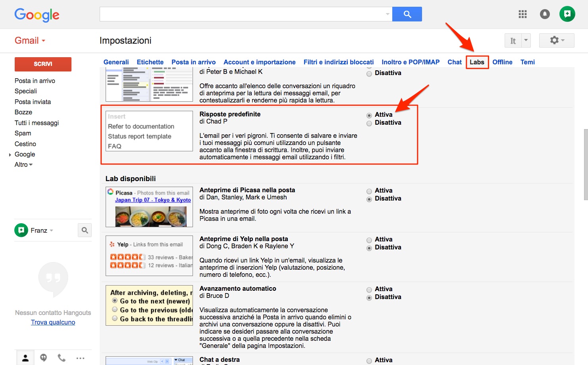Click the Picasa preview thumbnail
The width and height of the screenshot is (588, 365).
[x=149, y=207]
